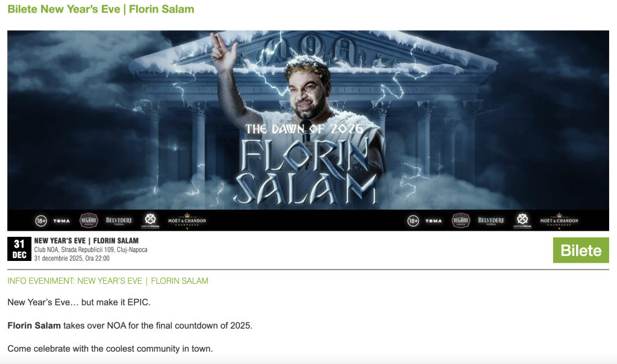Click the NEW YEAR'S EVE | FLORIN SALAM event title
Image resolution: width=617 pixels, height=364 pixels.
click(x=86, y=240)
